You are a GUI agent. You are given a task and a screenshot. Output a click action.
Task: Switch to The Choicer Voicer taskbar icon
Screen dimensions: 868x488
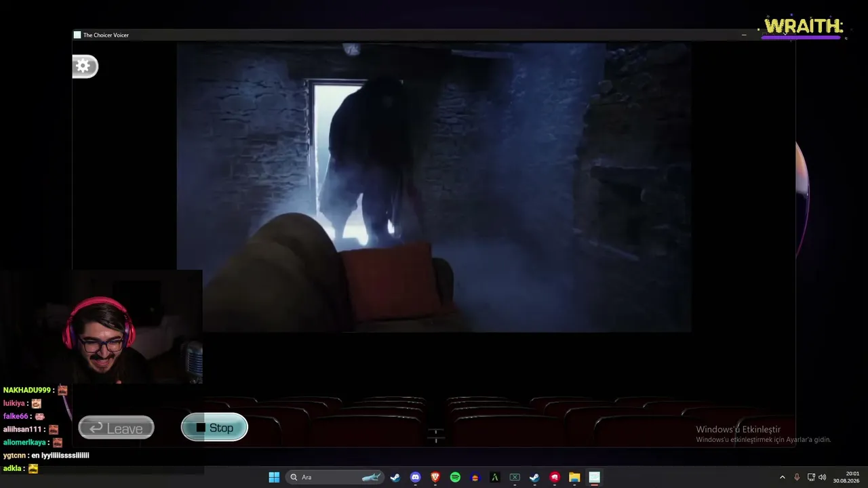[x=594, y=477]
